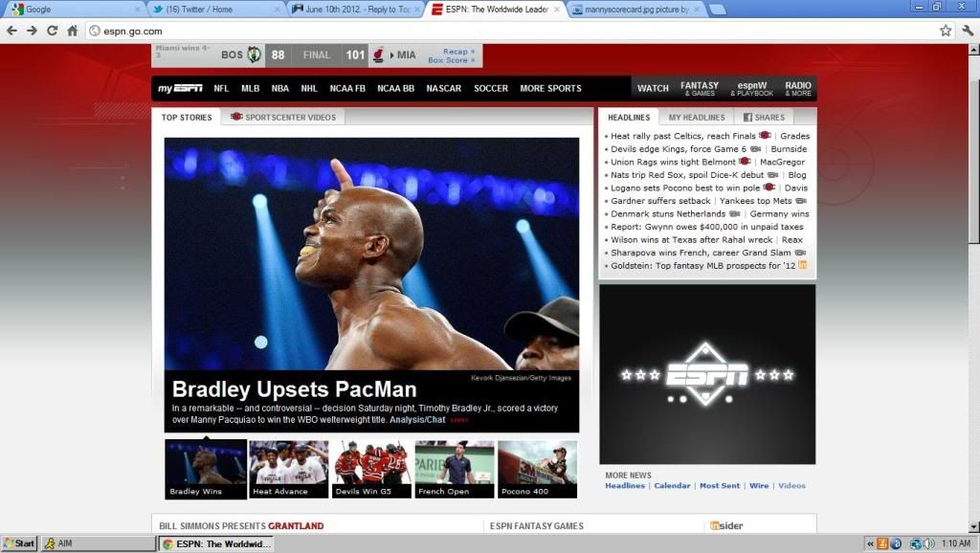The width and height of the screenshot is (980, 553).
Task: Open the Twitter / Home browser tab
Action: click(215, 10)
